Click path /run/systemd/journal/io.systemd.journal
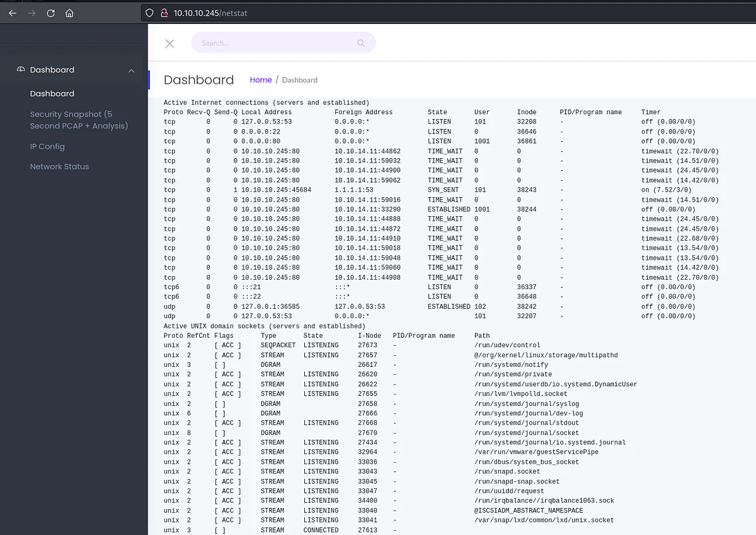 550,442
